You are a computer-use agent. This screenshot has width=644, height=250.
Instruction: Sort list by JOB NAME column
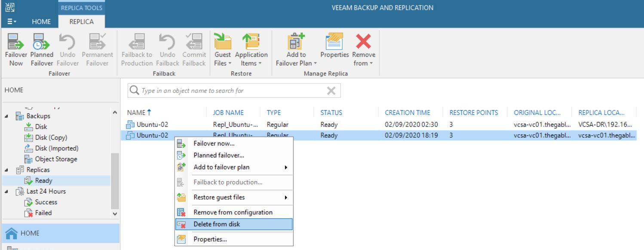[228, 113]
